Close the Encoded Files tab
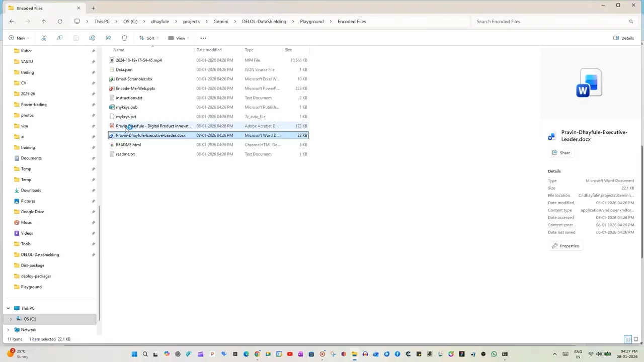The height and width of the screenshot is (362, 644). pyautogui.click(x=78, y=8)
